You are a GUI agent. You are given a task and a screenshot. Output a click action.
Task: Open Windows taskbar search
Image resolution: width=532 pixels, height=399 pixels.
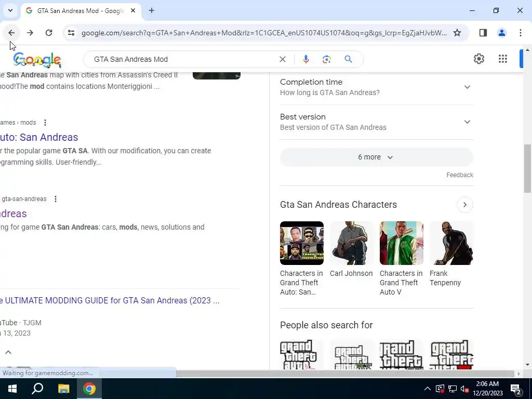point(37,389)
